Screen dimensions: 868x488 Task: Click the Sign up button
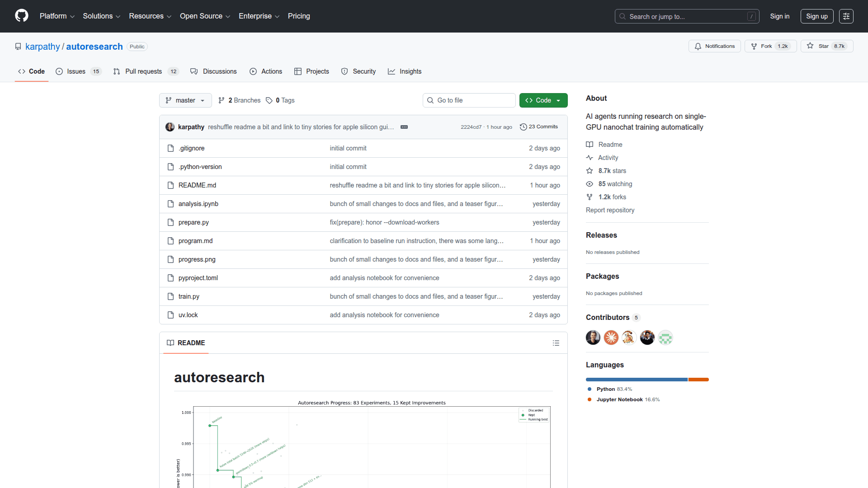pyautogui.click(x=816, y=16)
